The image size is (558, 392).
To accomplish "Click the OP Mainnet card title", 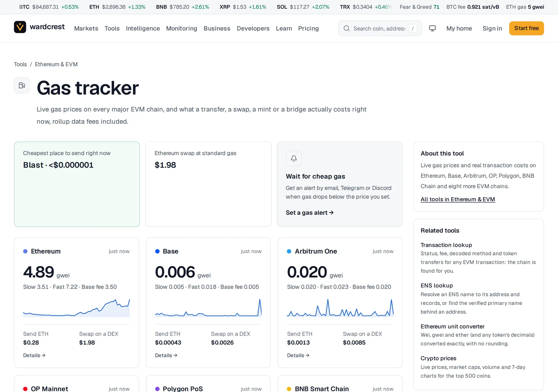I will coord(50,389).
